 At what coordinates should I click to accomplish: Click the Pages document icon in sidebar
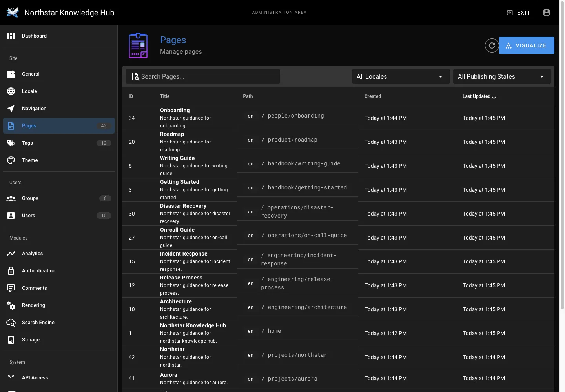click(x=11, y=126)
